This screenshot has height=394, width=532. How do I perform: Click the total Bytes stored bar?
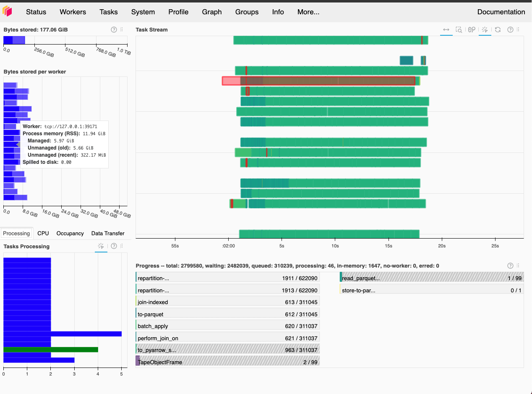pos(14,40)
